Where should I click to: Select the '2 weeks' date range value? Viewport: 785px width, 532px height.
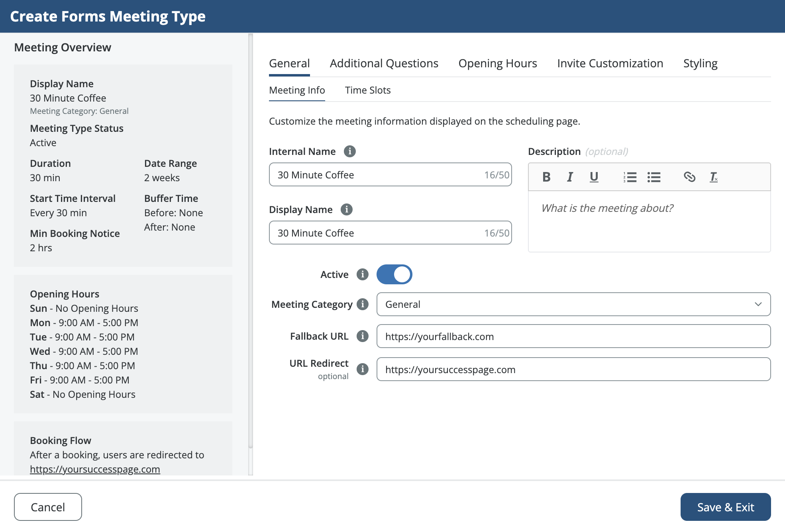coord(162,178)
